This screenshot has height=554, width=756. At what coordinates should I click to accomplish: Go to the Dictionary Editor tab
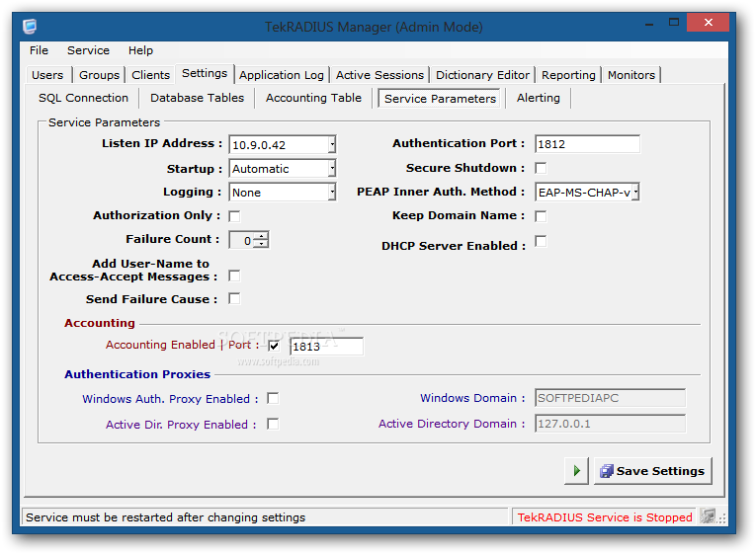point(482,75)
